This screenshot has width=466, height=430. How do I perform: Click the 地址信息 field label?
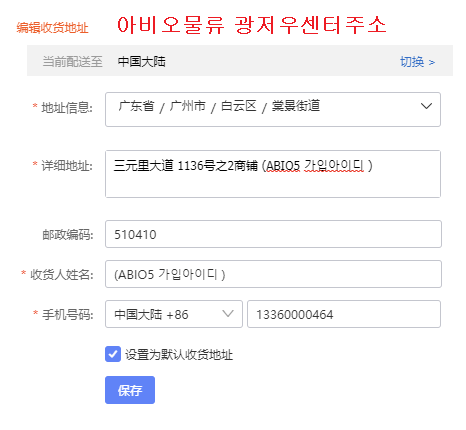[x=67, y=108]
